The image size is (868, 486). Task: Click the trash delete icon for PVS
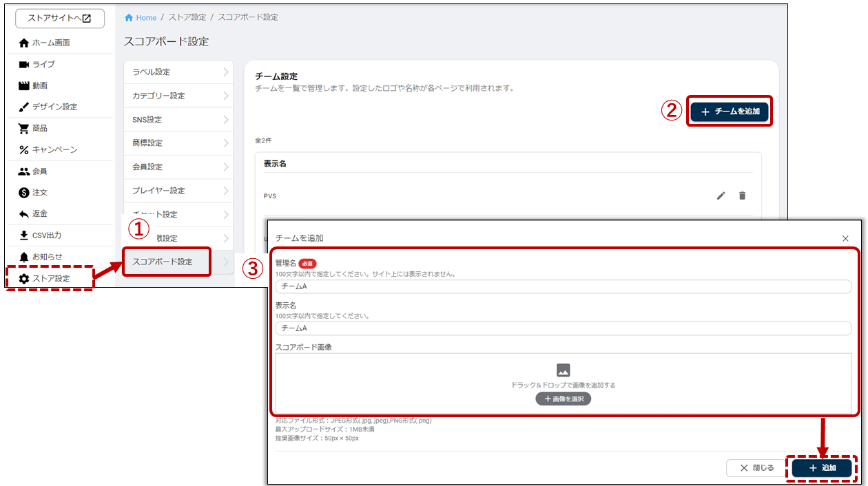[742, 196]
